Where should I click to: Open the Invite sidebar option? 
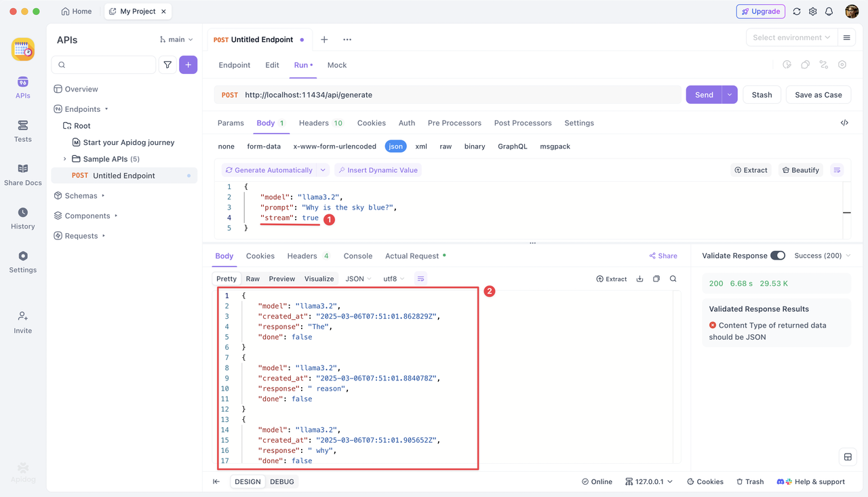(22, 323)
